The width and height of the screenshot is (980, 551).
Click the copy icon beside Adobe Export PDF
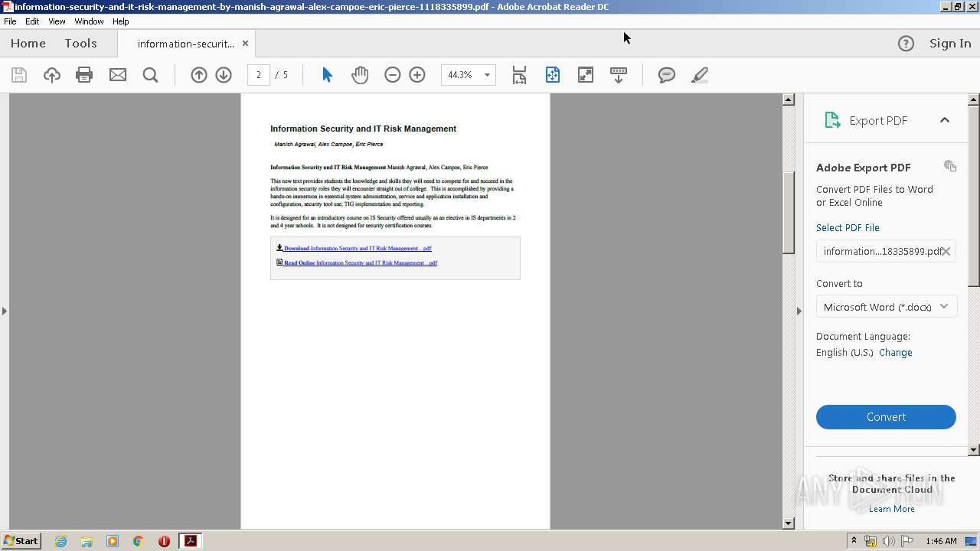point(950,166)
